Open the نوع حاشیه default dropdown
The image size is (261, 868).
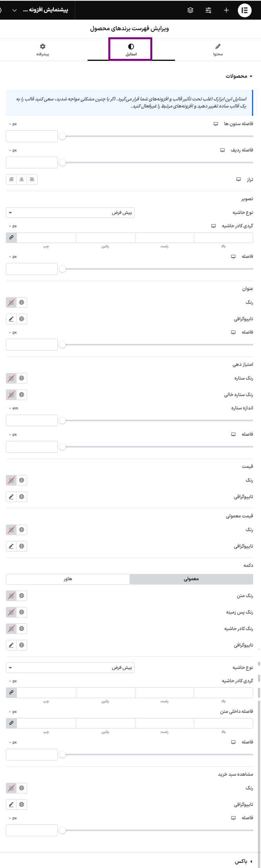[x=71, y=212]
